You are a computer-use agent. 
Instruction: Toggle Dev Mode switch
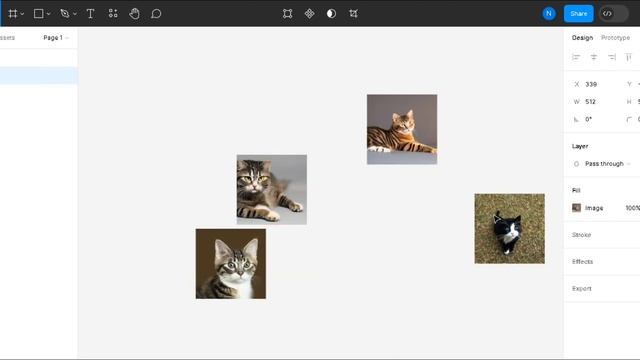point(613,13)
